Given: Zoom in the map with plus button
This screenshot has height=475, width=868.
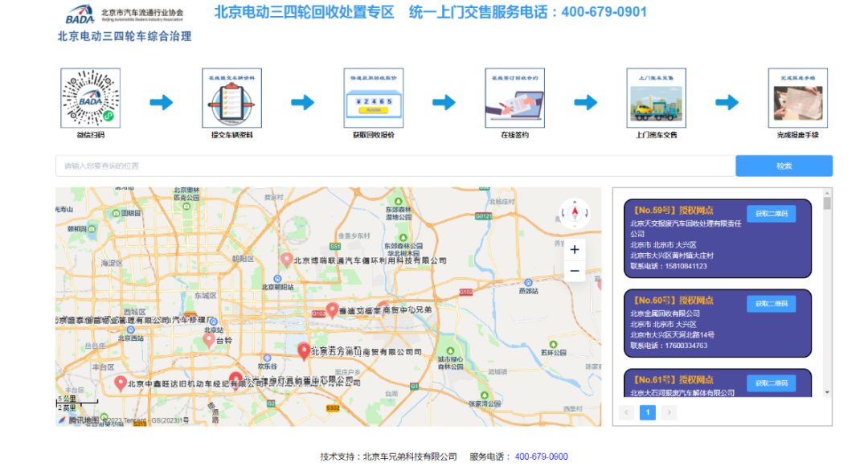Looking at the screenshot, I should [575, 250].
